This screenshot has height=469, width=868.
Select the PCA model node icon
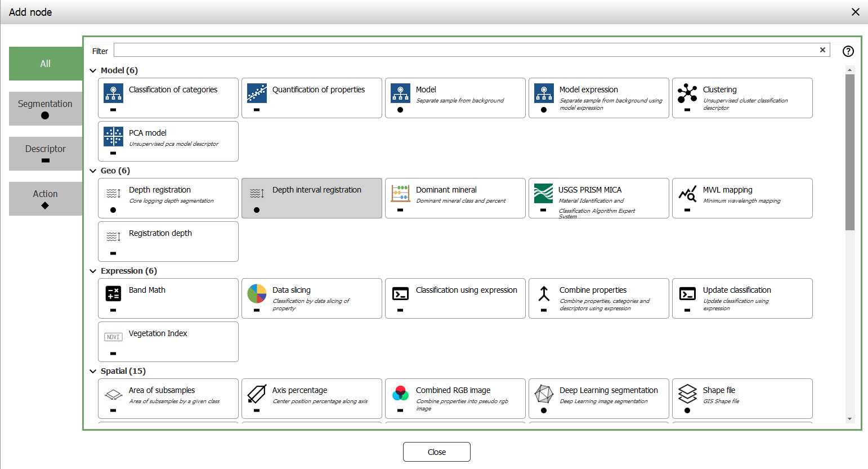pyautogui.click(x=113, y=136)
